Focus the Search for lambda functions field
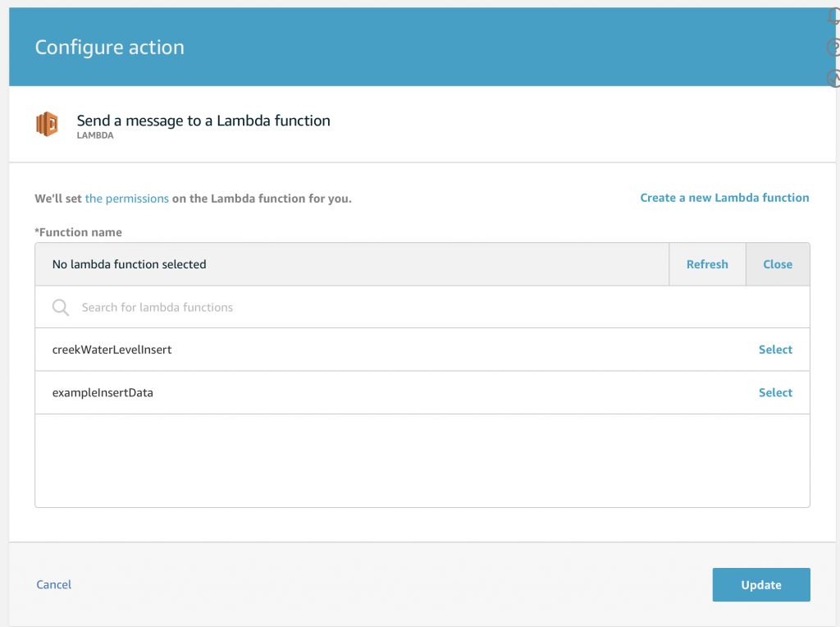 tap(422, 307)
